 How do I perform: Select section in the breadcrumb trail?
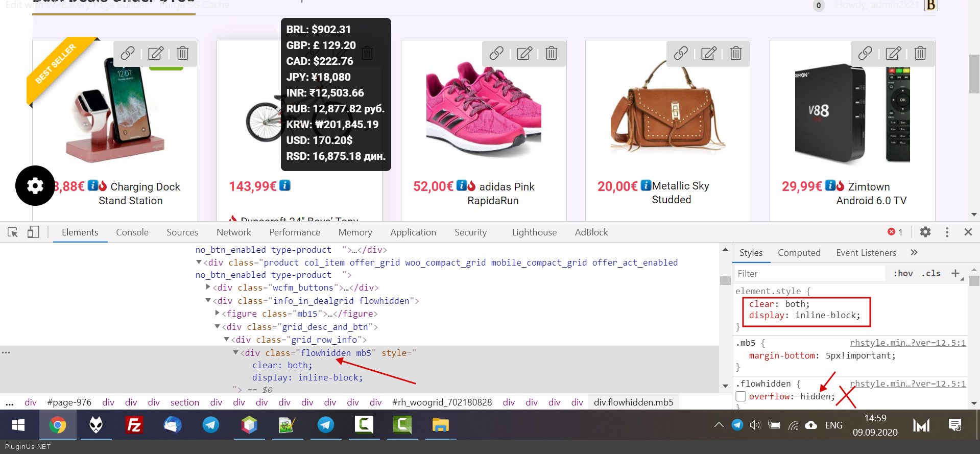pyautogui.click(x=184, y=402)
